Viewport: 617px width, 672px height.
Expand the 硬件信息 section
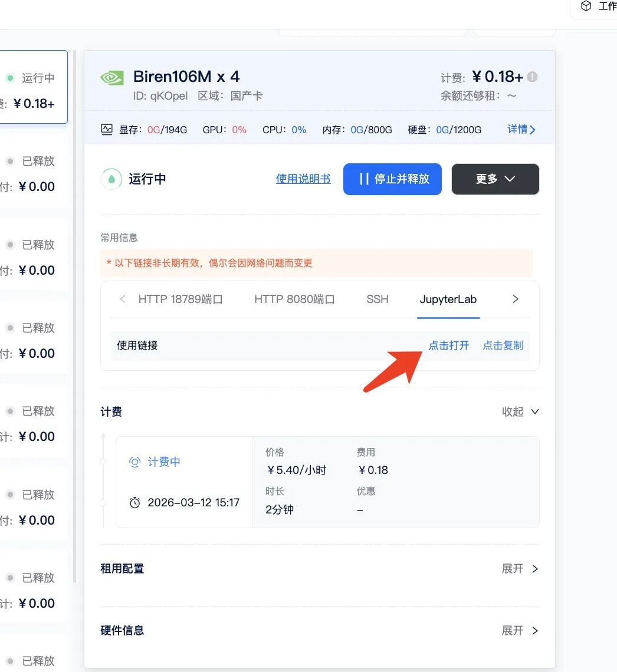point(520,630)
